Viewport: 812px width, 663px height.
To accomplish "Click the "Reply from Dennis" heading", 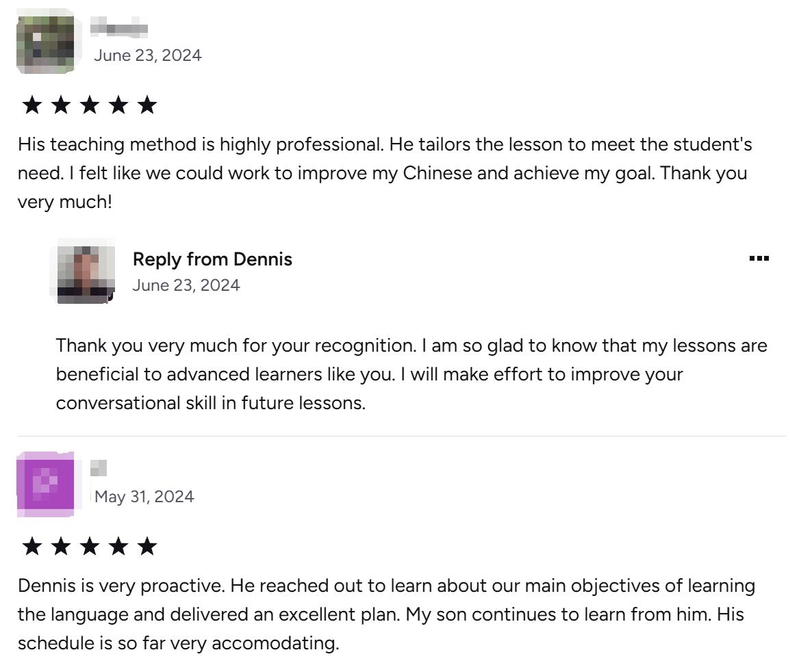I will [212, 259].
